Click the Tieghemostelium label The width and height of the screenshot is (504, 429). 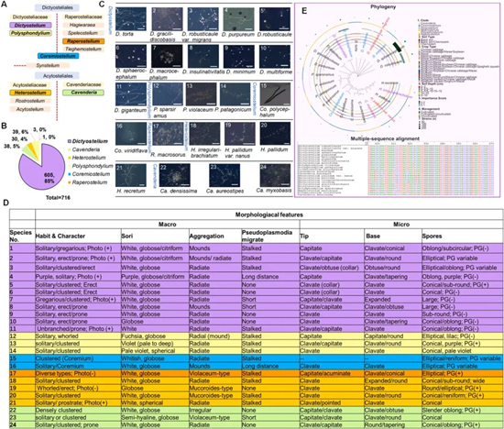tap(83, 49)
